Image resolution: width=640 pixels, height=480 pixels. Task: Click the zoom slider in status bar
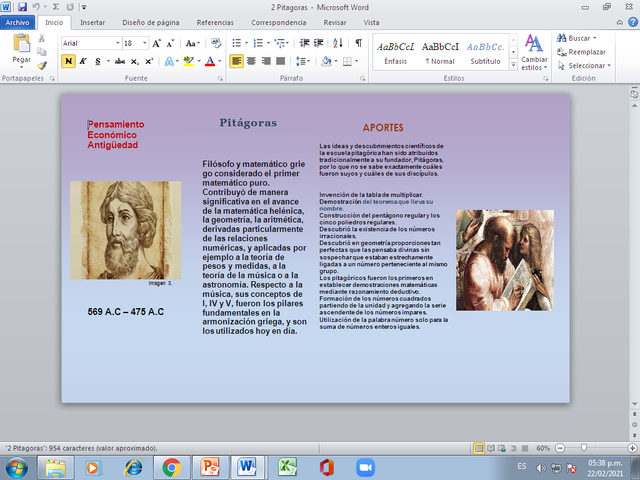click(585, 447)
